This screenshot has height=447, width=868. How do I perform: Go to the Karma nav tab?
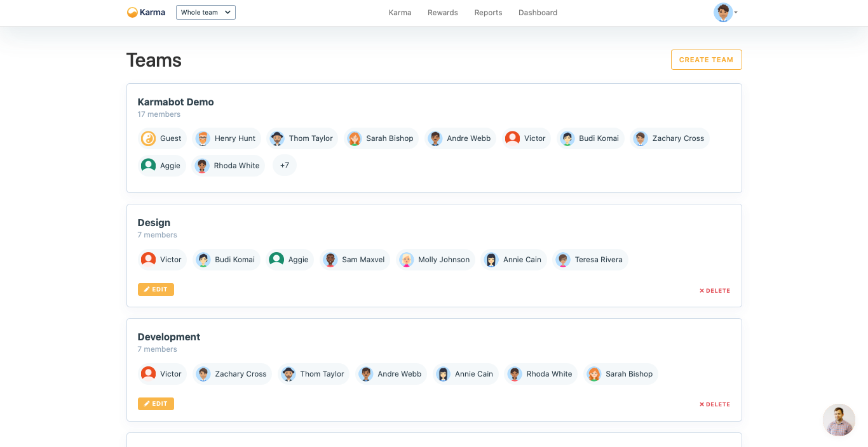click(400, 13)
